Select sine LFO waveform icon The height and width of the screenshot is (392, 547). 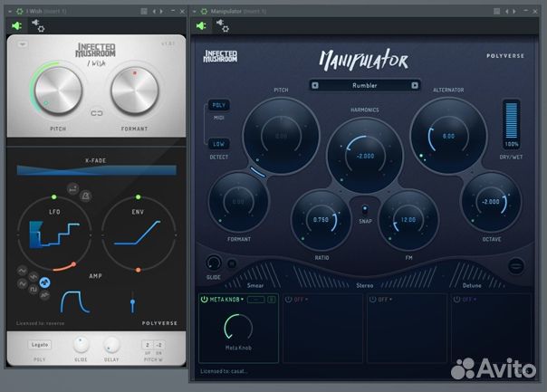pyautogui.click(x=23, y=271)
